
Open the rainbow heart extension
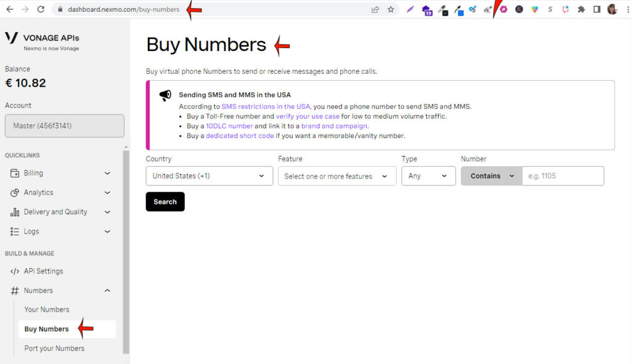click(534, 9)
